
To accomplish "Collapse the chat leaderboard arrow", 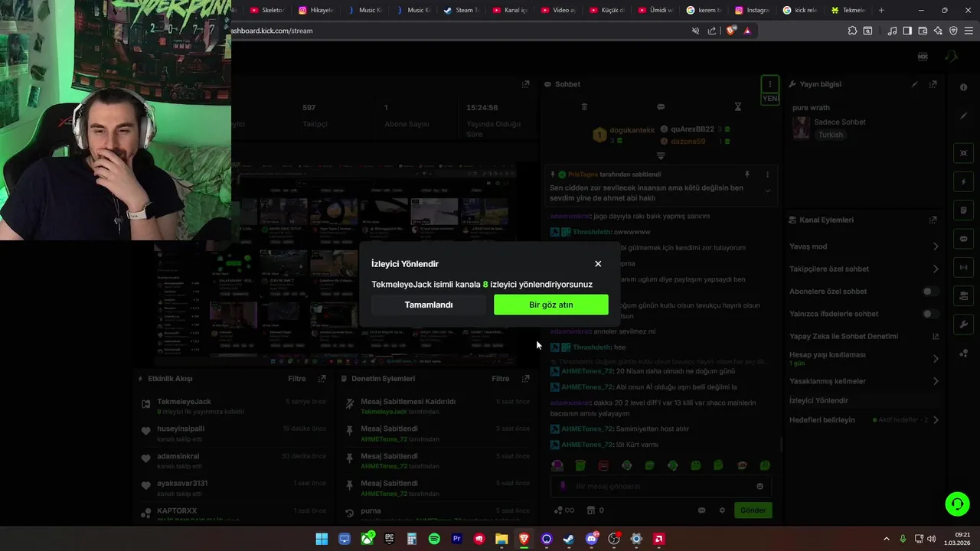I will coord(661,155).
